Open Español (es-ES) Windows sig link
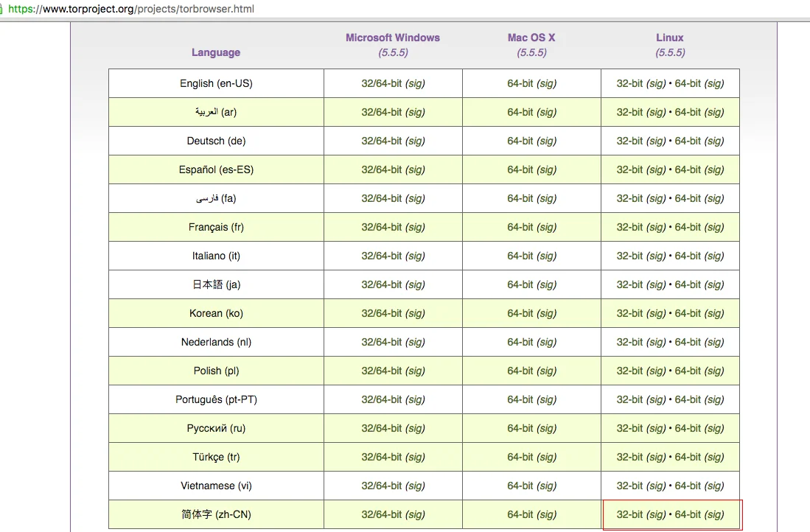 click(x=415, y=169)
